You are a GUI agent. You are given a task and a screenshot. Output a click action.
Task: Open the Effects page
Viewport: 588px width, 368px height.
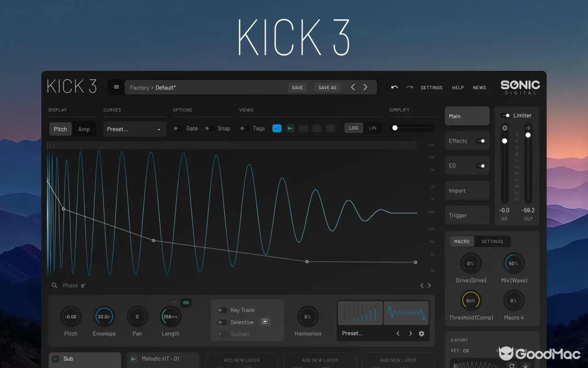click(x=467, y=141)
